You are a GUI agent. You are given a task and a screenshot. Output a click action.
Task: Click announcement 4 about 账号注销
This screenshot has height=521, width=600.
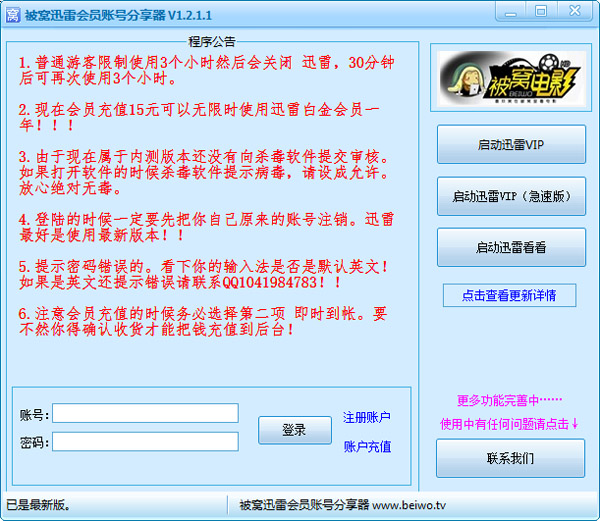click(x=207, y=227)
